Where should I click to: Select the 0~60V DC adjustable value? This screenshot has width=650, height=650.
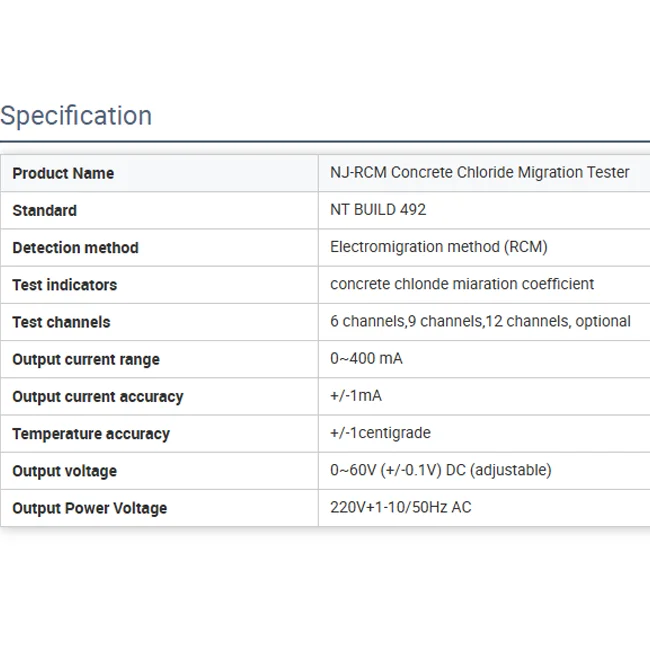click(x=440, y=470)
